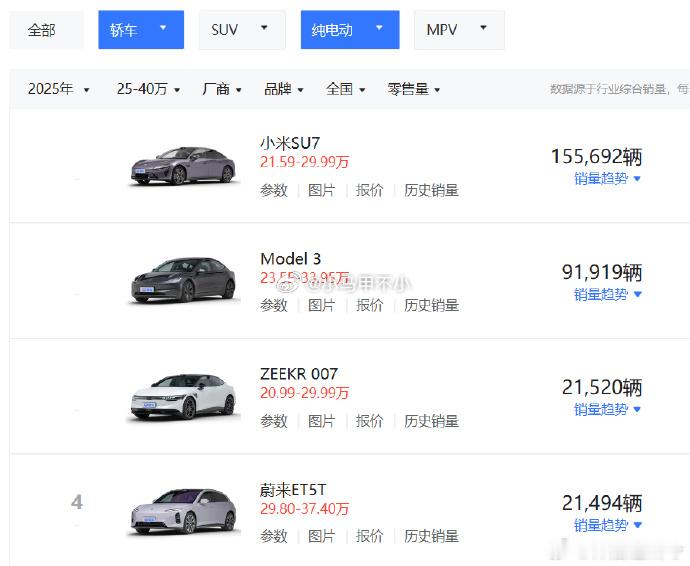This screenshot has height=566, width=690.
Task: Open 报价 link for ZEEKR 007
Action: point(369,421)
